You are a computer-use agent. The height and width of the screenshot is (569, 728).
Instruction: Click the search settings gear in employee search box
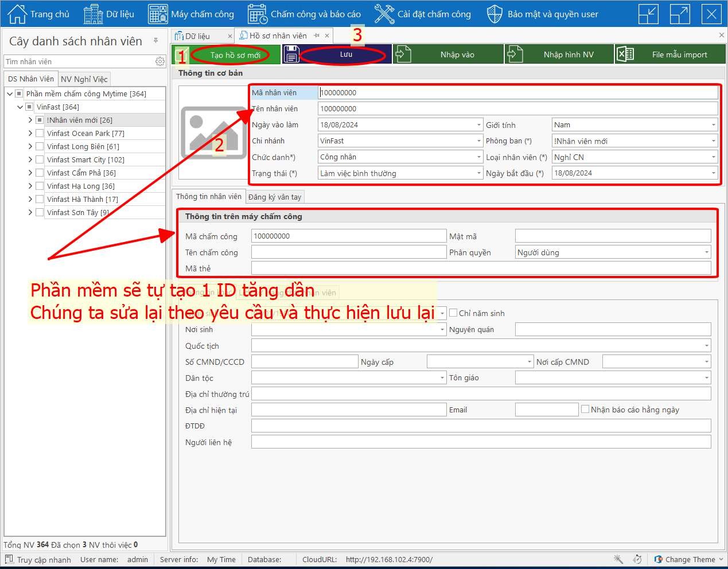pos(159,61)
